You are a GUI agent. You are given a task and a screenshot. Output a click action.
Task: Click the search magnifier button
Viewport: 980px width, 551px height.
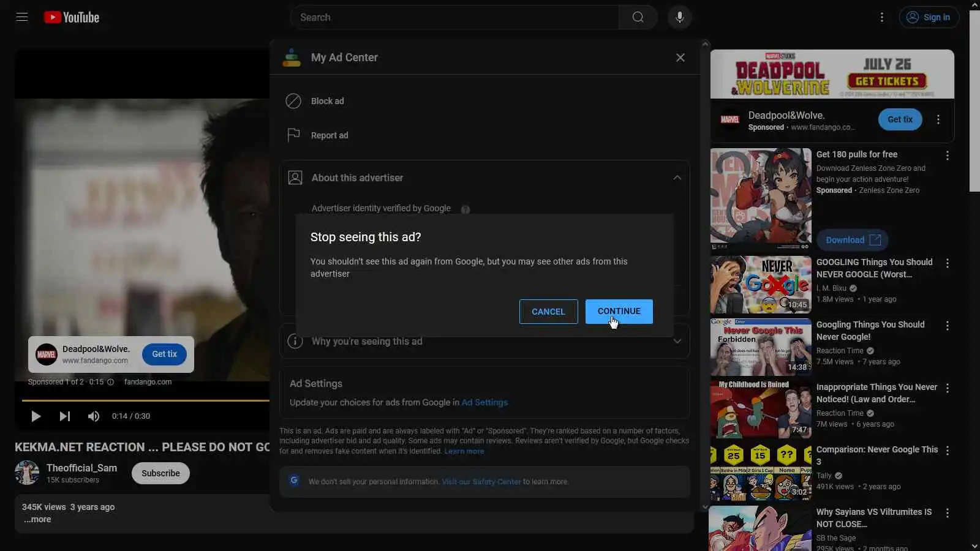pos(638,17)
